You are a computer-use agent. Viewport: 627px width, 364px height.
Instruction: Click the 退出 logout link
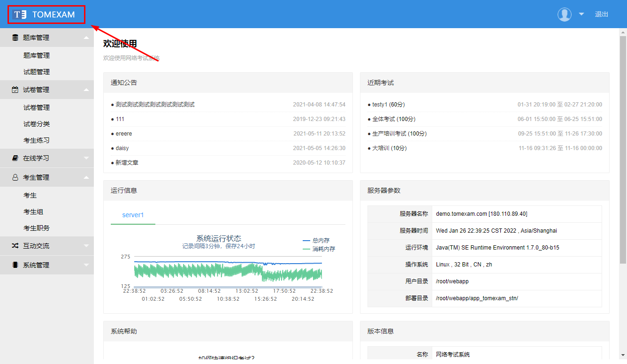click(x=601, y=14)
